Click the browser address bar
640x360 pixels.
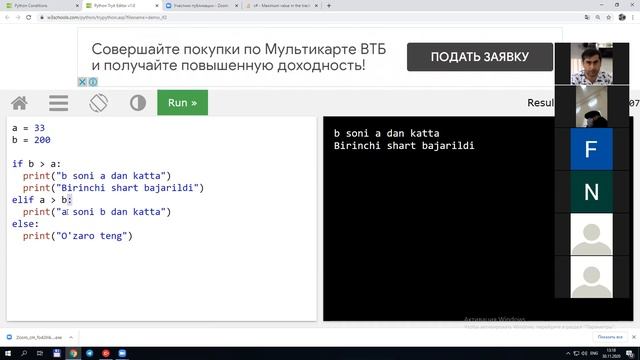coord(310,18)
